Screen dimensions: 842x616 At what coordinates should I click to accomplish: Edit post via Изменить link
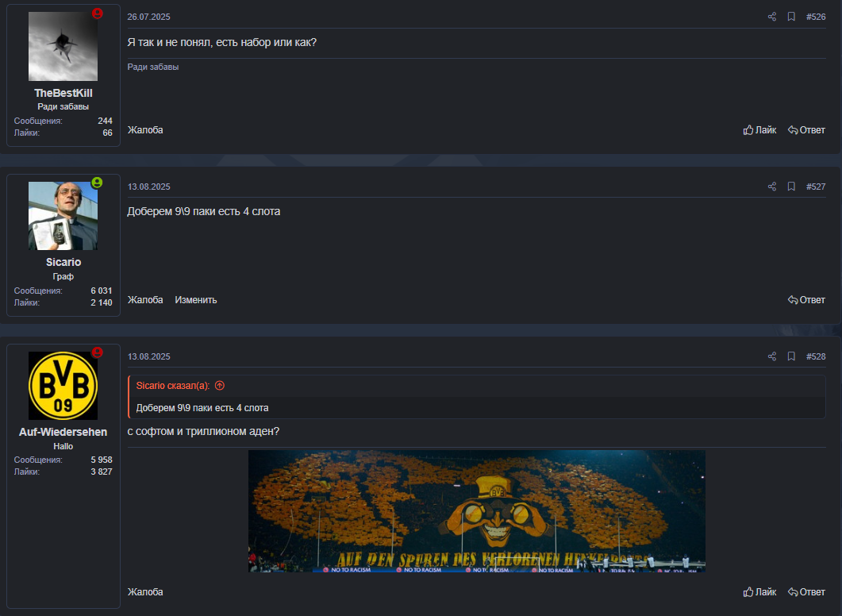195,300
